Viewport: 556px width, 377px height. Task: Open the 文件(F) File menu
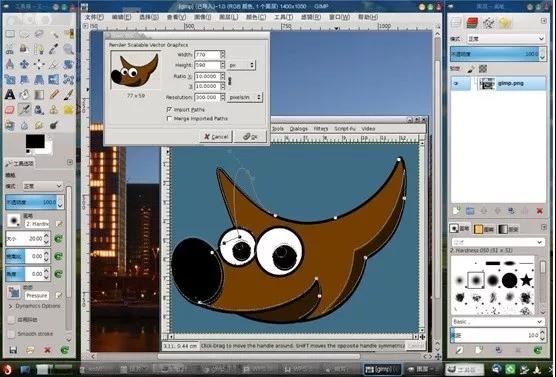tap(94, 17)
